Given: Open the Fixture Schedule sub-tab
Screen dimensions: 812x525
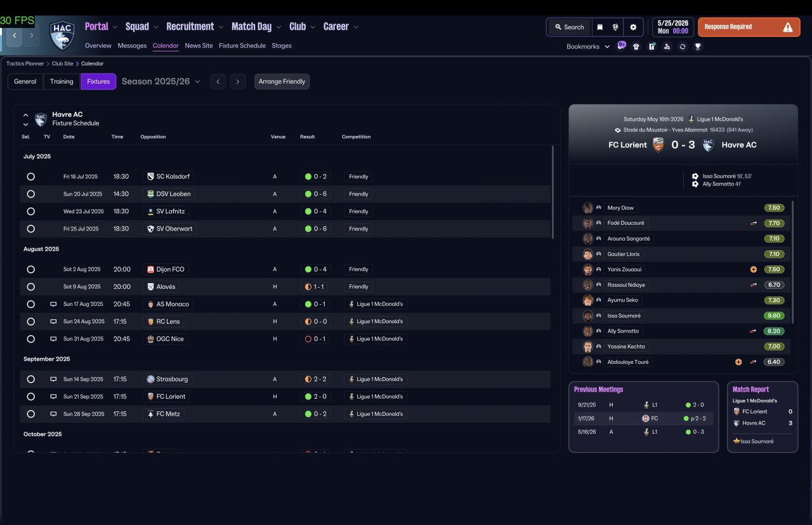Looking at the screenshot, I should (x=242, y=46).
